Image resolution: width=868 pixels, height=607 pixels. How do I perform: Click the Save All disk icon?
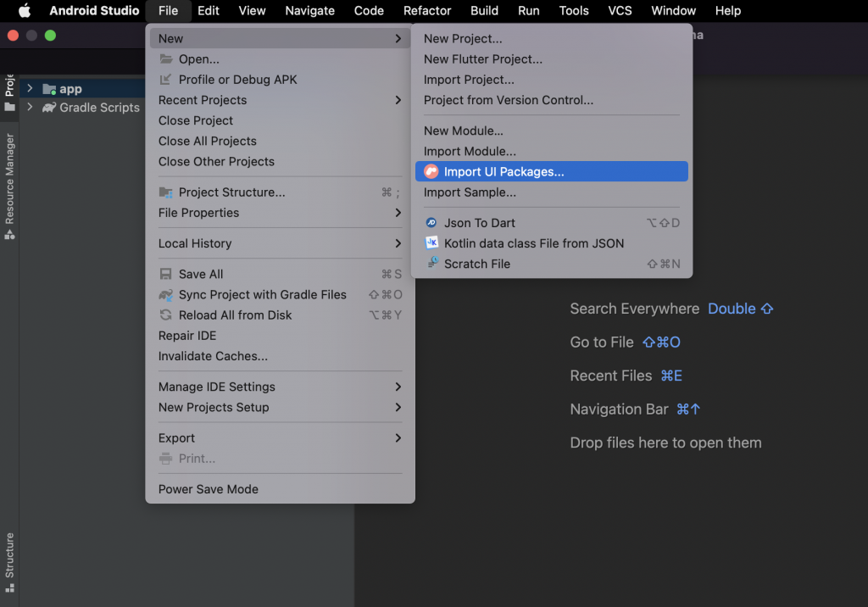tap(165, 274)
